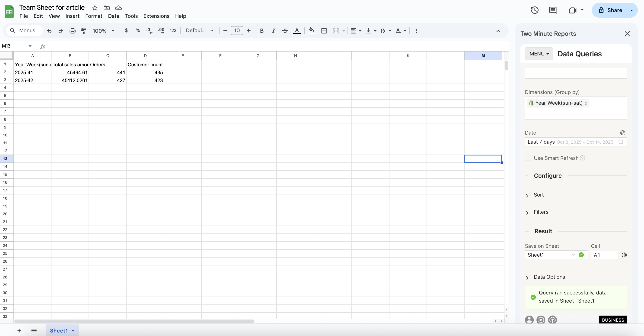Enable Use Smart Refresh checkbox
This screenshot has width=644, height=336.
tap(528, 158)
